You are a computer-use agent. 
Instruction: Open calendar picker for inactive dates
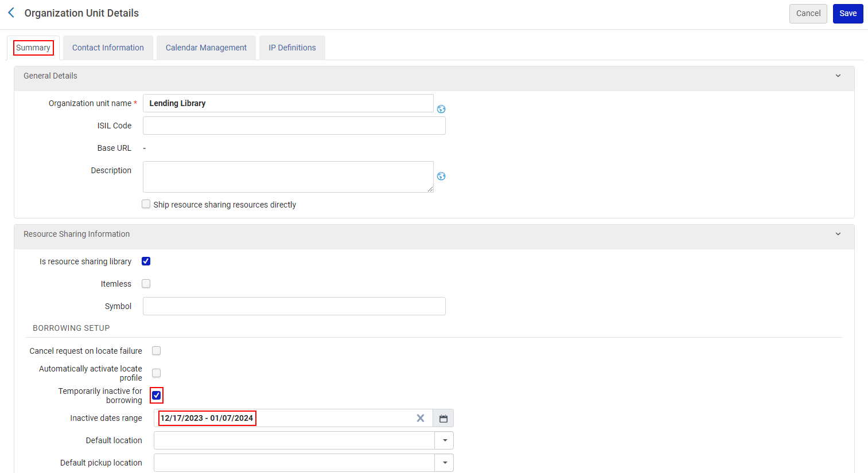click(443, 419)
